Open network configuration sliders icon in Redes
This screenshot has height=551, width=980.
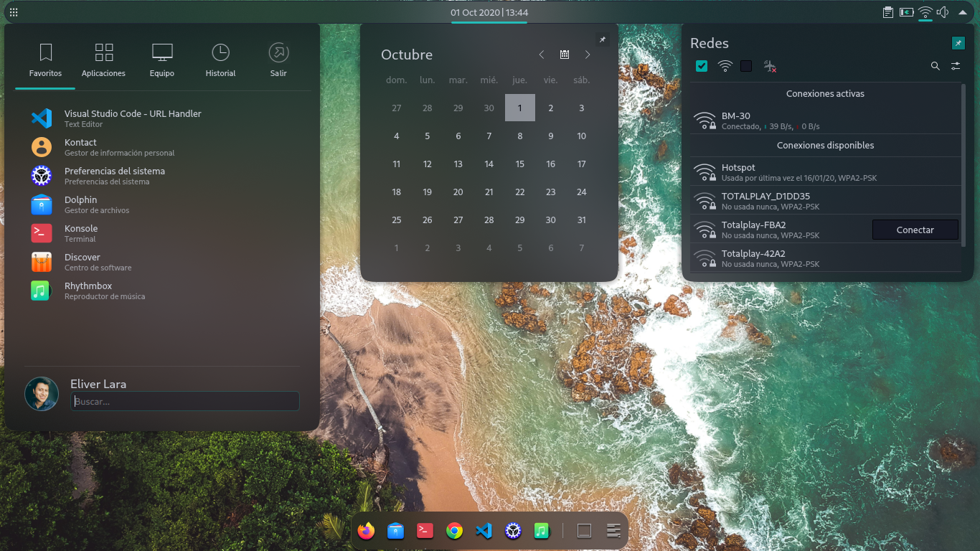click(x=956, y=66)
